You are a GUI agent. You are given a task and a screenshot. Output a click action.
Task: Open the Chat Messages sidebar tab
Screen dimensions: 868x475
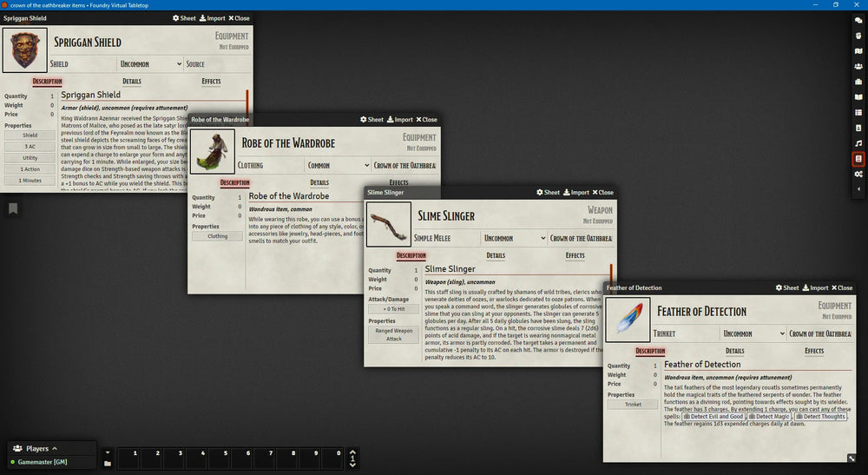[x=858, y=20]
